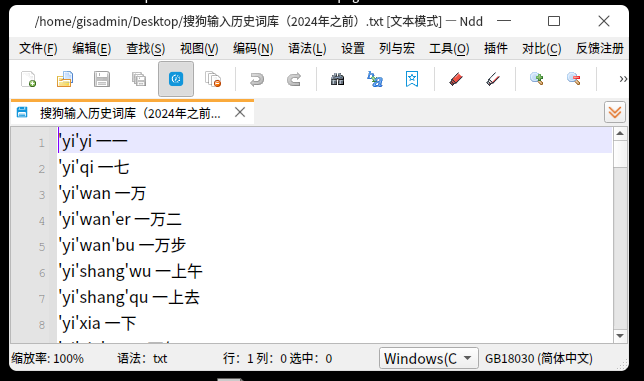The image size is (644, 381).
Task: Click the Zoom Out magnifier icon
Action: [x=573, y=79]
